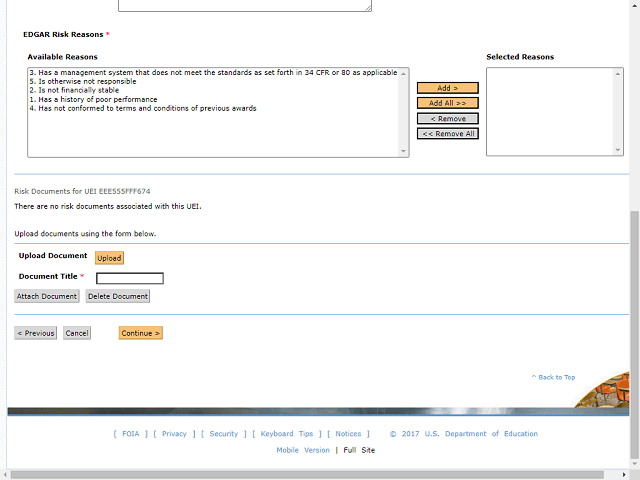Switch to Mobile Version link

(x=303, y=450)
